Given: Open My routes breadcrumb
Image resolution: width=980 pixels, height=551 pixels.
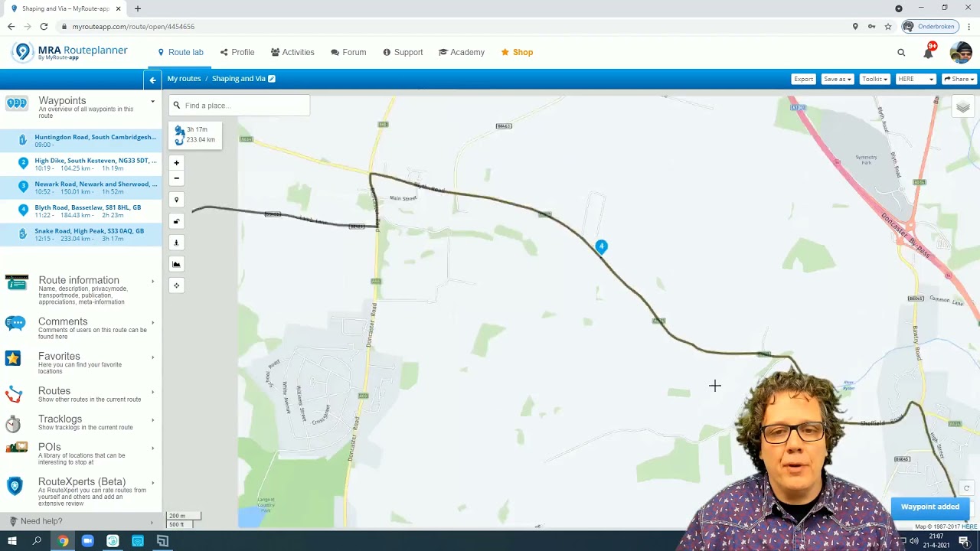Looking at the screenshot, I should coord(184,79).
